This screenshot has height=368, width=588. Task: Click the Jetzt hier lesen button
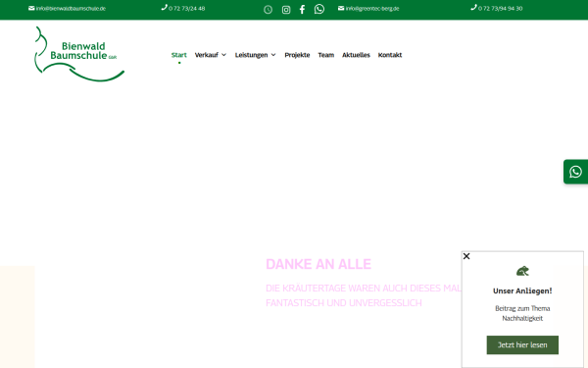click(522, 344)
